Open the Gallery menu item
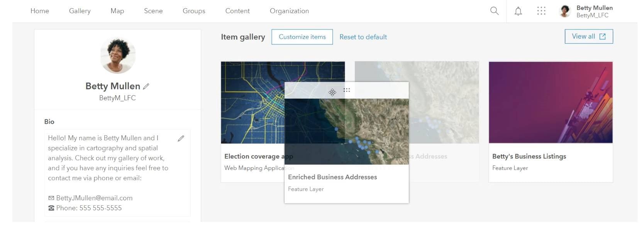The height and width of the screenshot is (232, 644). (x=80, y=11)
